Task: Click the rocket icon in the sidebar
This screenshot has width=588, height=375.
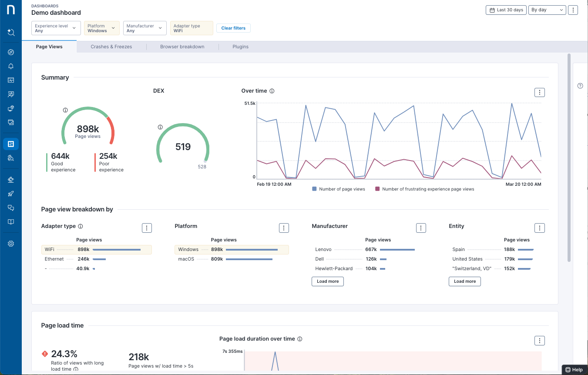Action: [11, 194]
